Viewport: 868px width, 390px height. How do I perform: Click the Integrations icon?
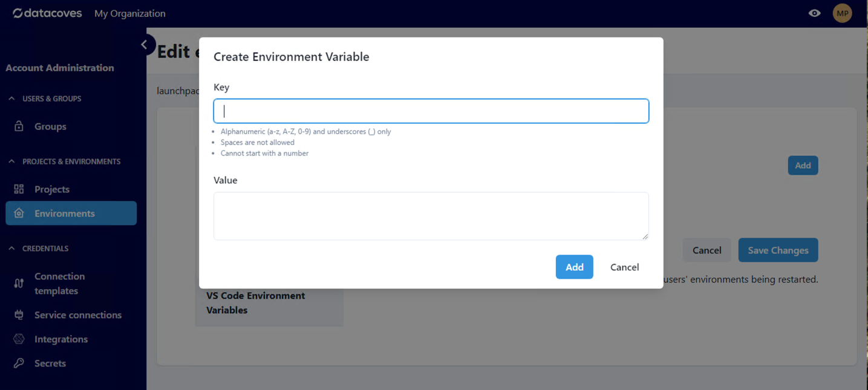tap(19, 339)
